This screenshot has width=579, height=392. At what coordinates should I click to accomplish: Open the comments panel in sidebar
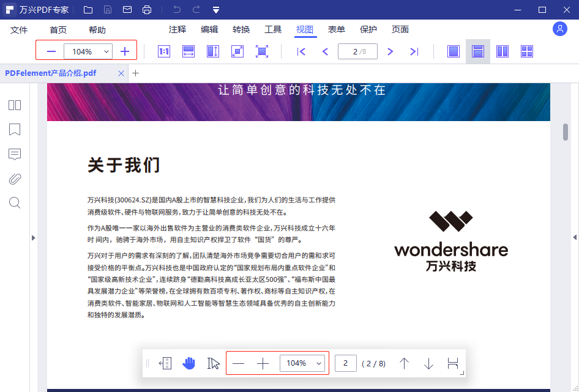[14, 154]
